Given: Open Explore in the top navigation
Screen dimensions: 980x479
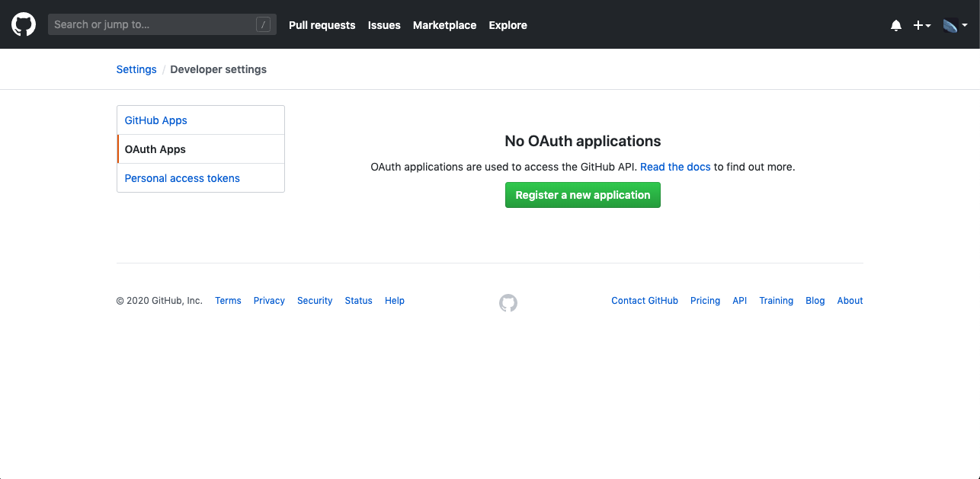Looking at the screenshot, I should tap(508, 25).
